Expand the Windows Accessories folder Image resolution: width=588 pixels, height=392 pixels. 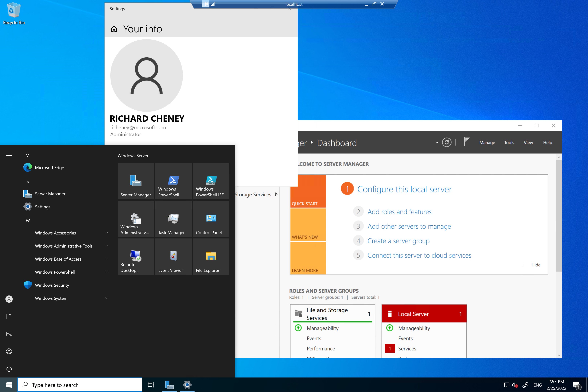[x=71, y=233]
